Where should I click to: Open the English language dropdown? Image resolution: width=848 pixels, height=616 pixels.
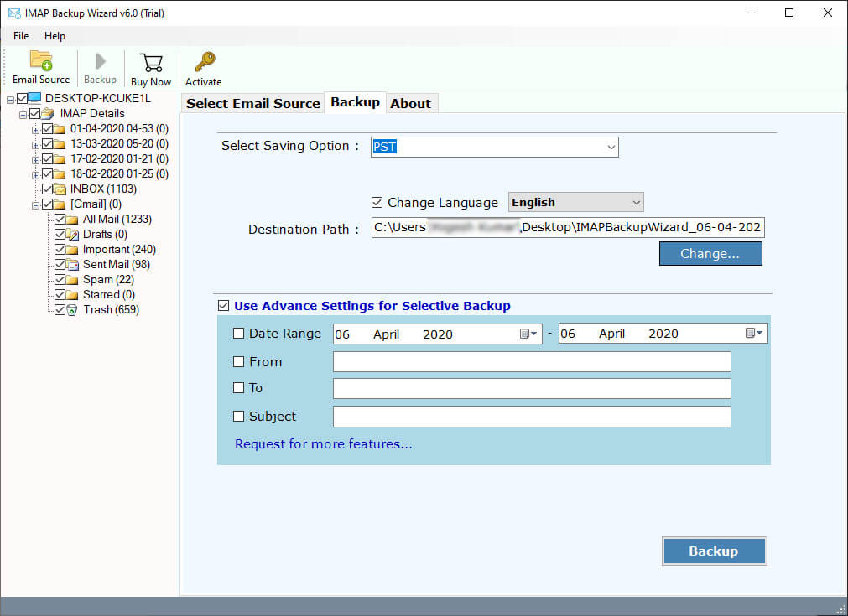point(636,203)
